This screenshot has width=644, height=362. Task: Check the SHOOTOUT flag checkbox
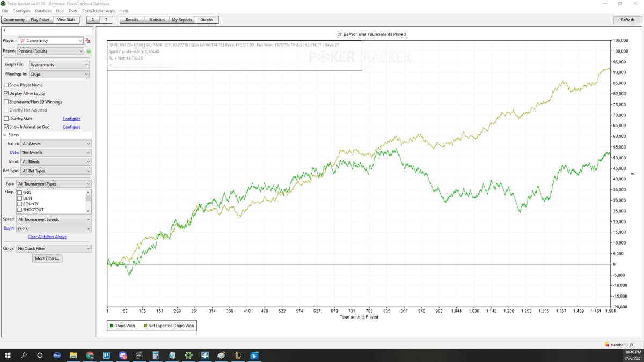(20, 210)
